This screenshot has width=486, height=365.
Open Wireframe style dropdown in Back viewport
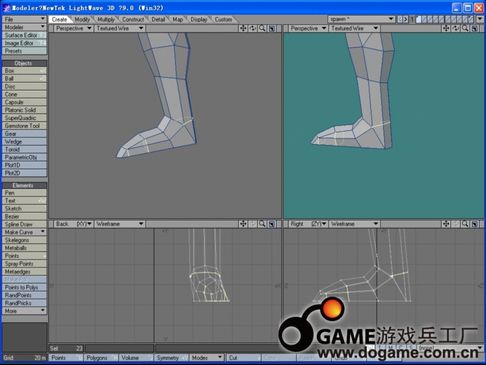point(120,224)
